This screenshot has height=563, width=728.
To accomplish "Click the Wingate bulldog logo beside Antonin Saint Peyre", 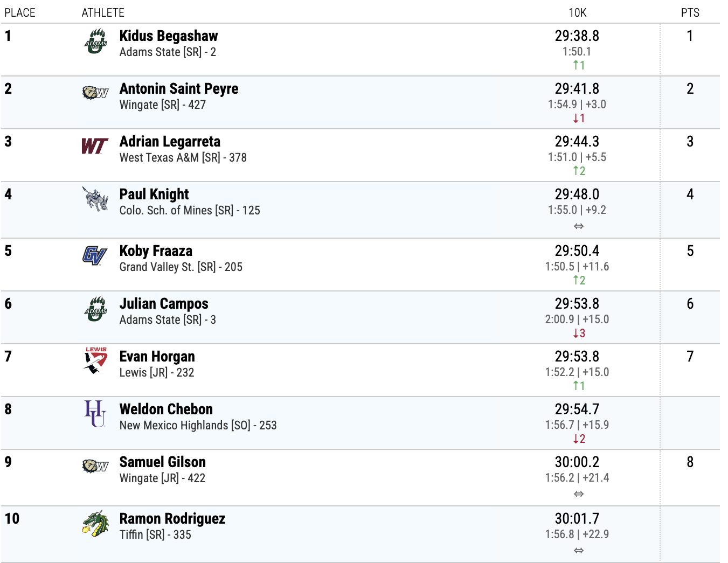I will [95, 93].
